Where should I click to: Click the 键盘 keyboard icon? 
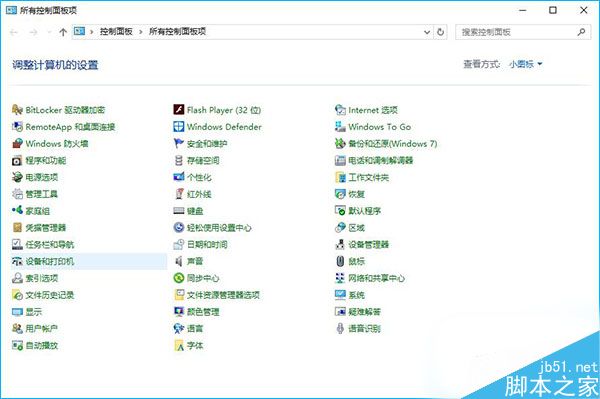point(179,211)
